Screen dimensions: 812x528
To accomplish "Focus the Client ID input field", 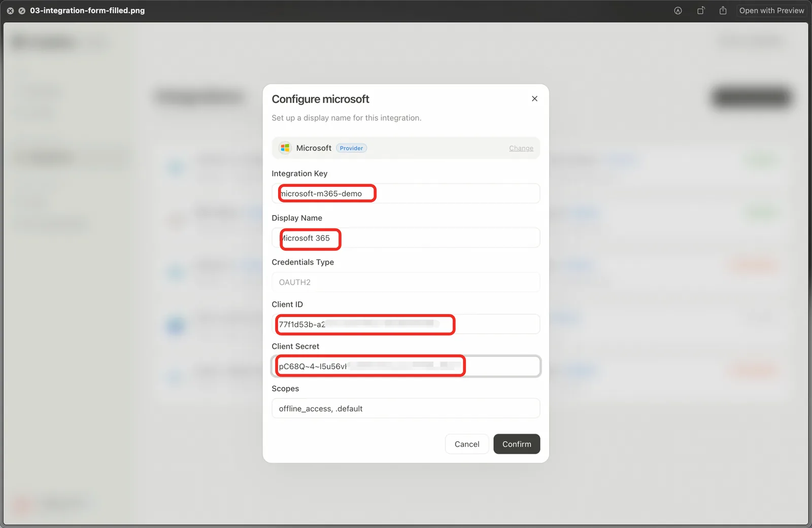I will pyautogui.click(x=405, y=324).
